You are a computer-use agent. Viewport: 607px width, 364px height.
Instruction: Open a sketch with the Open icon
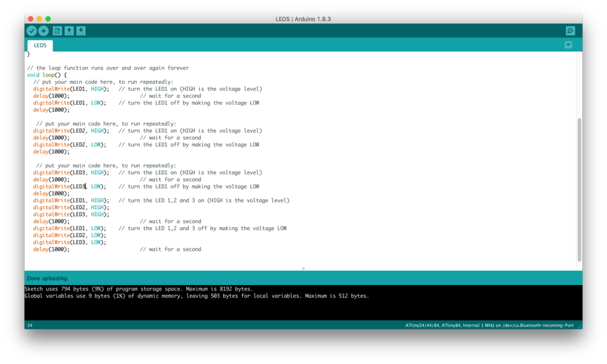tap(69, 31)
